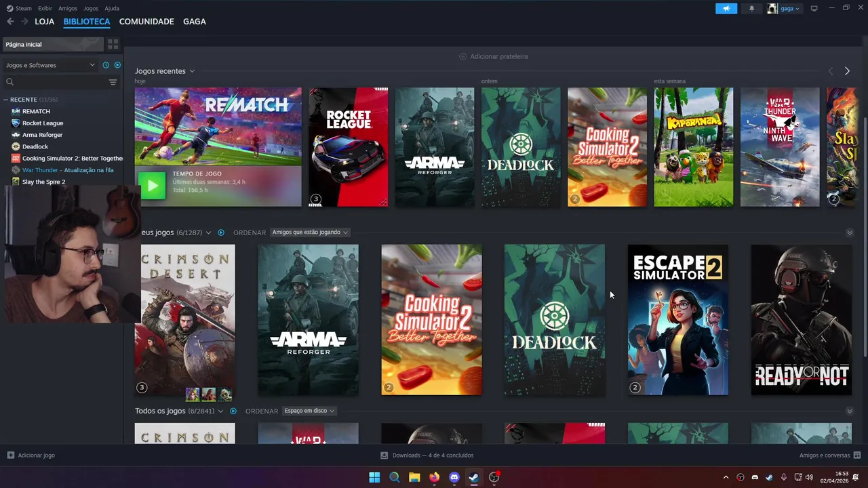Open the Ready or Not cover in Seus jogos
Screen dimensions: 868x488
tap(801, 320)
